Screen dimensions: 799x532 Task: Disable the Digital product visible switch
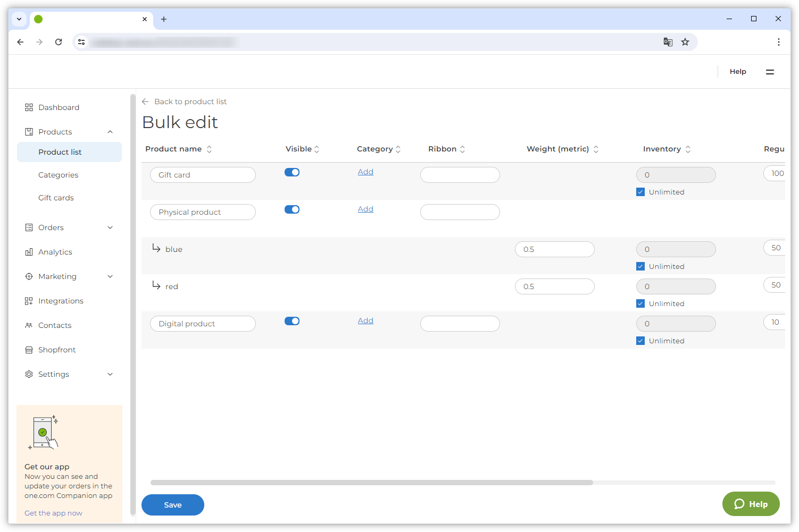click(292, 321)
